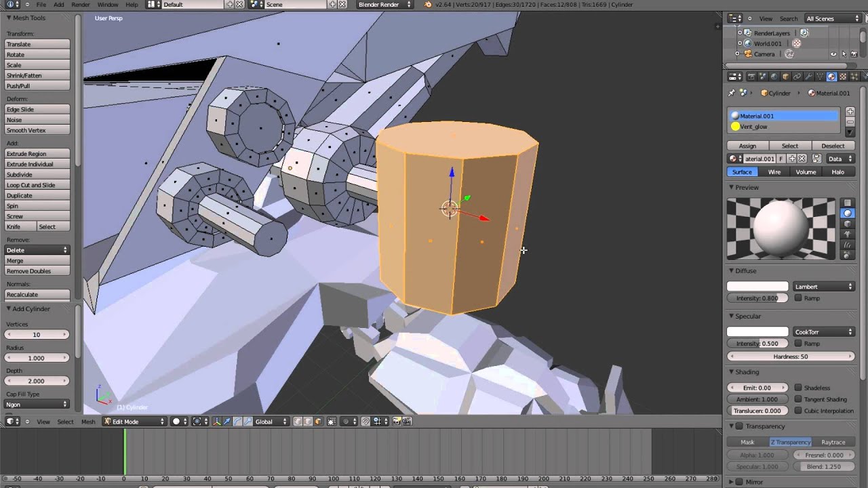Open the Modifiers wrench icon
This screenshot has height=488, width=868.
[808, 77]
